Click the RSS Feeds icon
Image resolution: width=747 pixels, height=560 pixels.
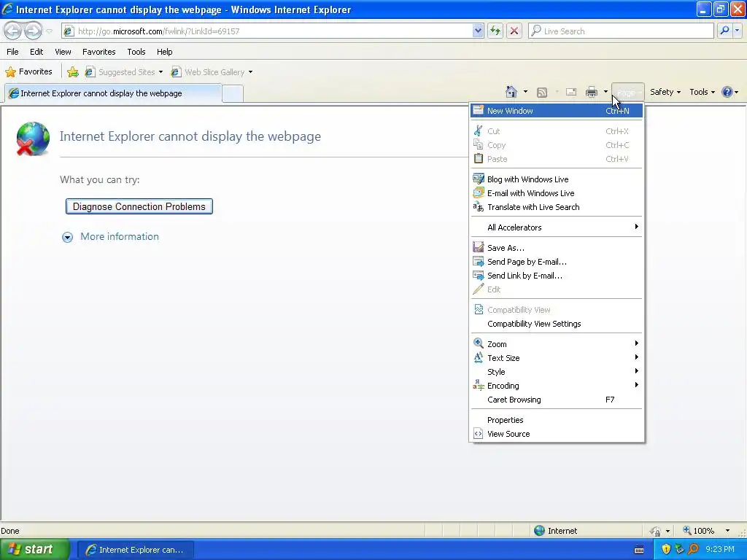542,93
